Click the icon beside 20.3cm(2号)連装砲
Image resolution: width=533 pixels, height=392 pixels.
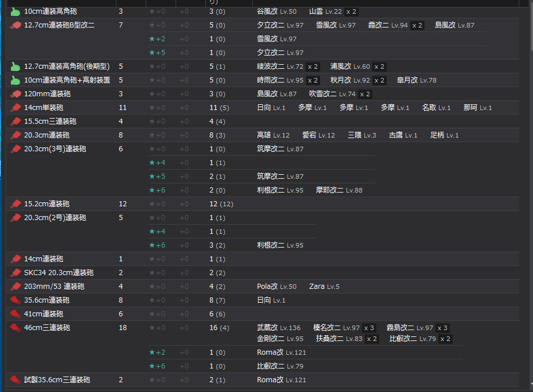tap(15, 218)
